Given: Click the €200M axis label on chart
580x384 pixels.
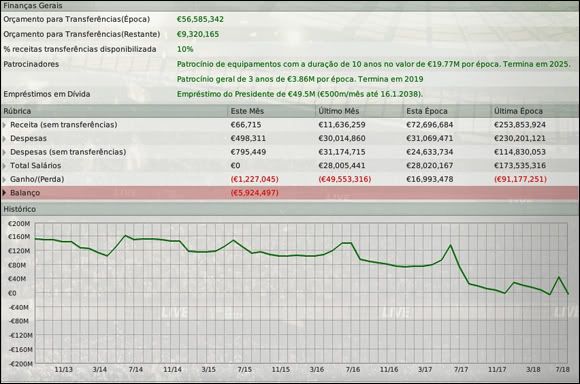Looking at the screenshot, I should (x=19, y=224).
